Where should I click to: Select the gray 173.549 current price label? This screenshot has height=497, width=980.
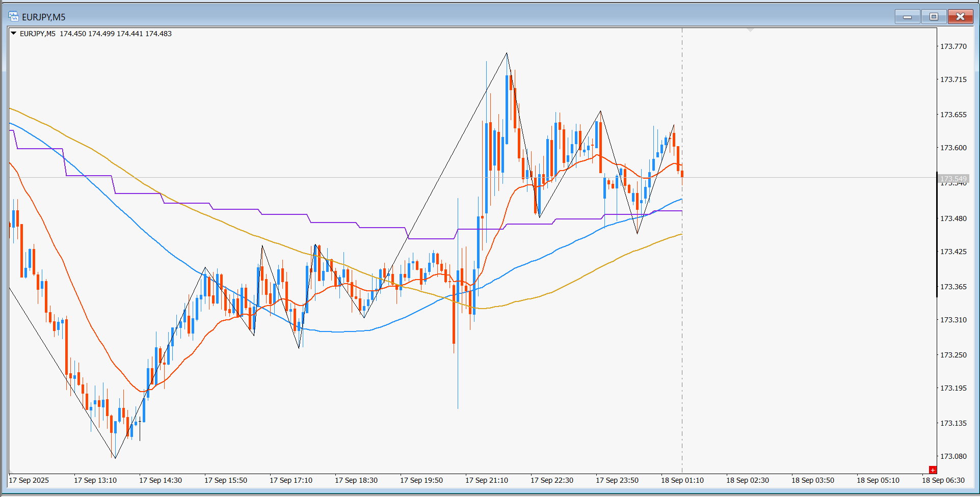(x=953, y=179)
